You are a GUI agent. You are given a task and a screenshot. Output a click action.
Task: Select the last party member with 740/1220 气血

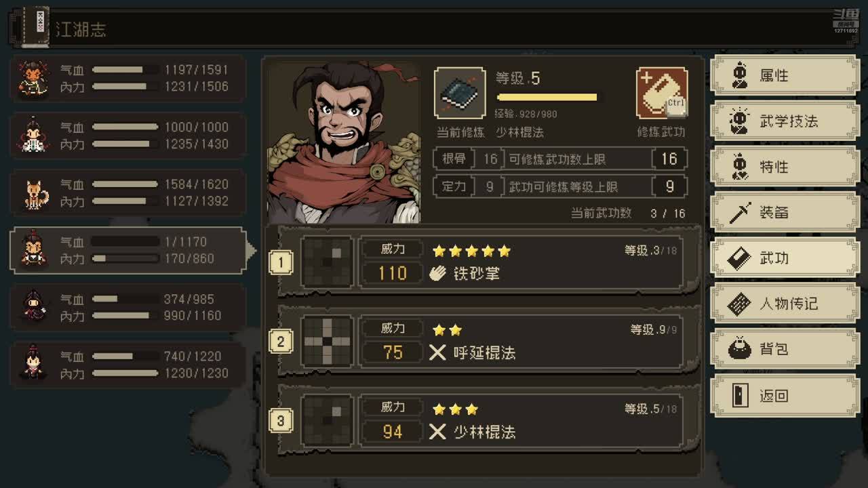point(127,365)
